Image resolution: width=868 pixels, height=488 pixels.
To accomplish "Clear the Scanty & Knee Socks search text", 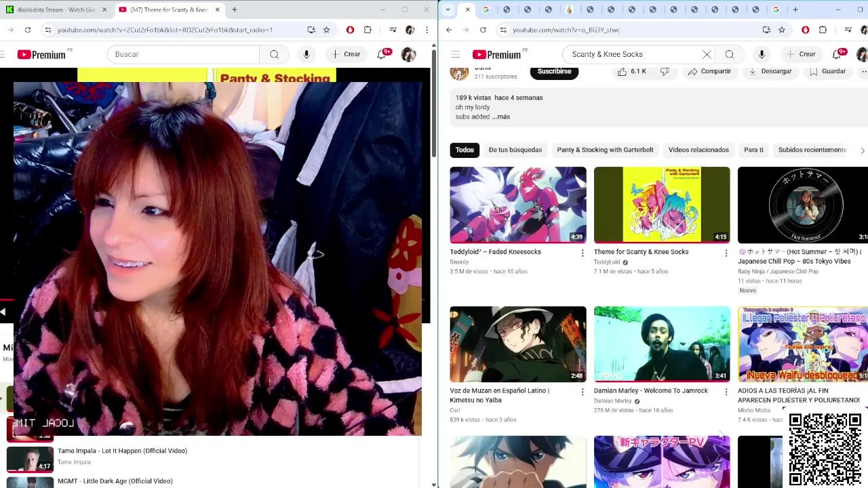I will tap(707, 54).
